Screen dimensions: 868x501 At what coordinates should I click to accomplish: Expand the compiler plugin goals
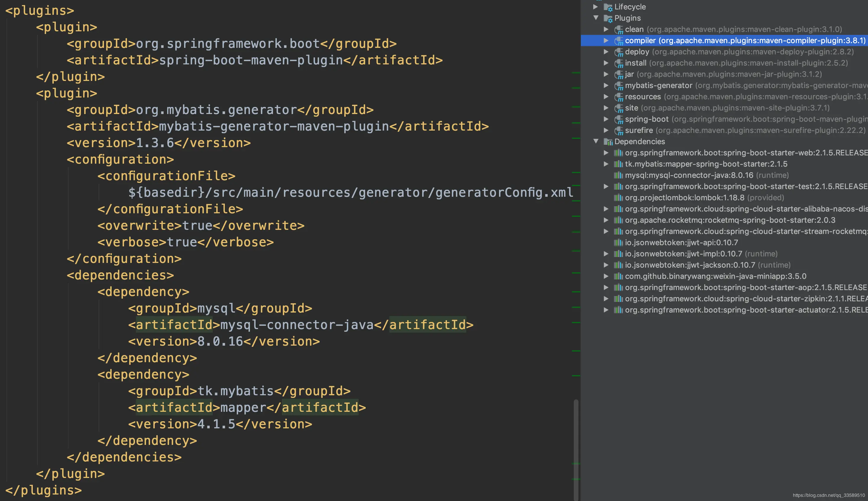(x=606, y=40)
